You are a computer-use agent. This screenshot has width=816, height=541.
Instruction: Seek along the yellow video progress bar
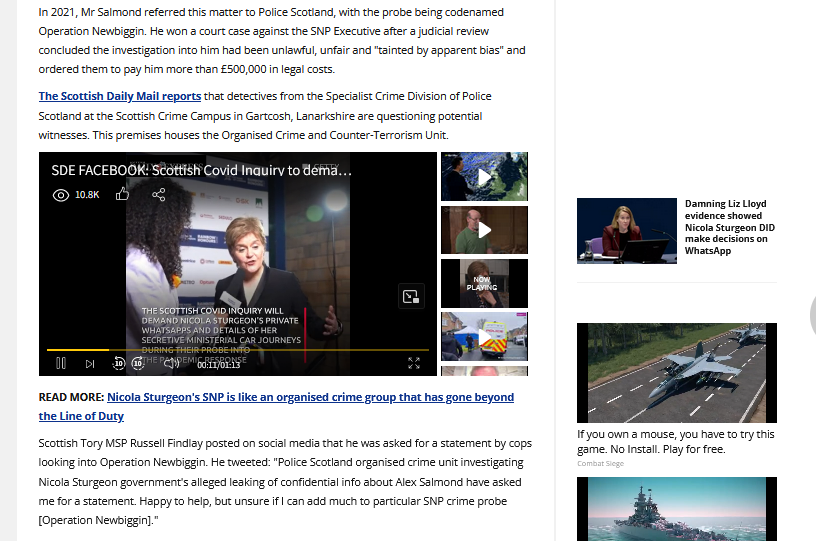click(x=238, y=350)
